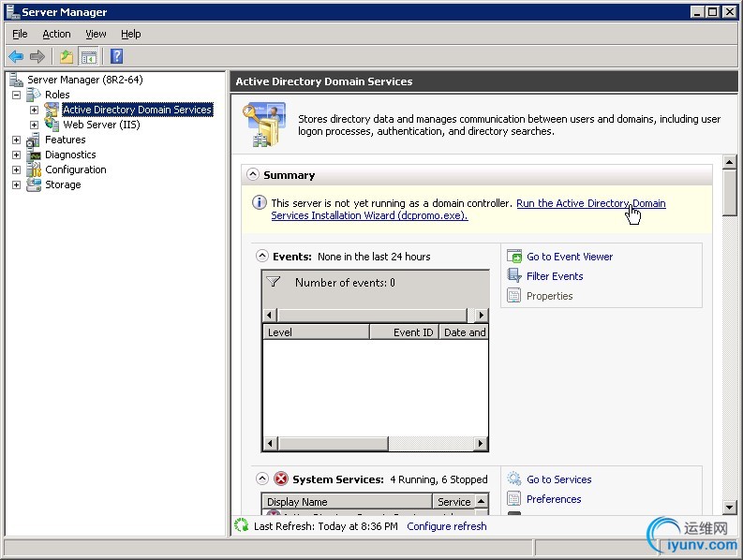Image resolution: width=743 pixels, height=560 pixels.
Task: Click the red error icon by System Services
Action: tap(281, 479)
